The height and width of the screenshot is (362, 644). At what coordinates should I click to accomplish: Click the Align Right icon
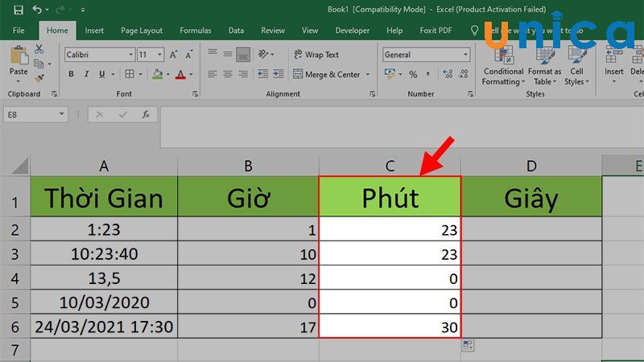(243, 74)
